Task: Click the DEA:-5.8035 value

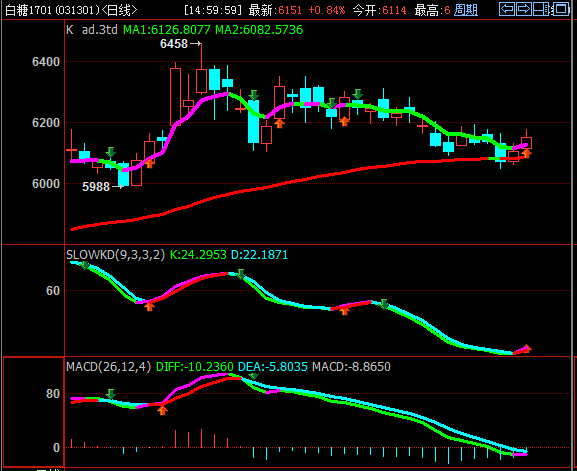Action: [x=273, y=366]
